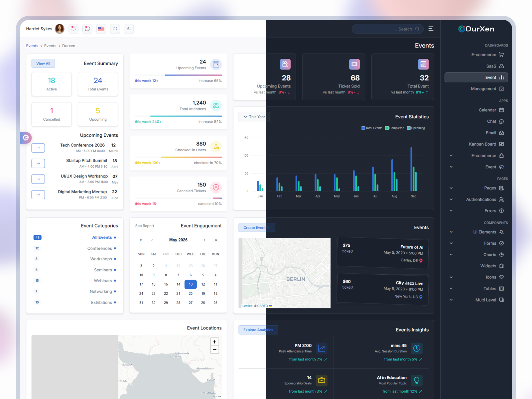Switch dark mode with moon icon
532x399 pixels.
[129, 29]
